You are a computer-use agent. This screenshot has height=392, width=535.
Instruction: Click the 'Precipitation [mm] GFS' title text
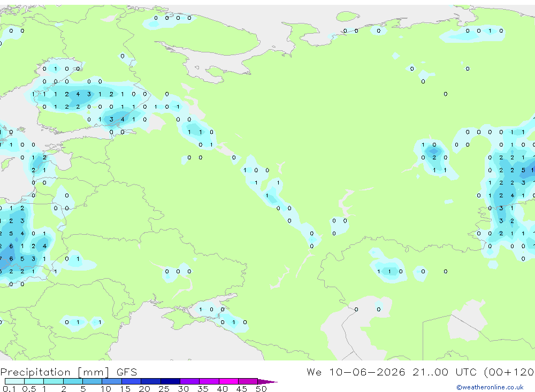pos(68,372)
